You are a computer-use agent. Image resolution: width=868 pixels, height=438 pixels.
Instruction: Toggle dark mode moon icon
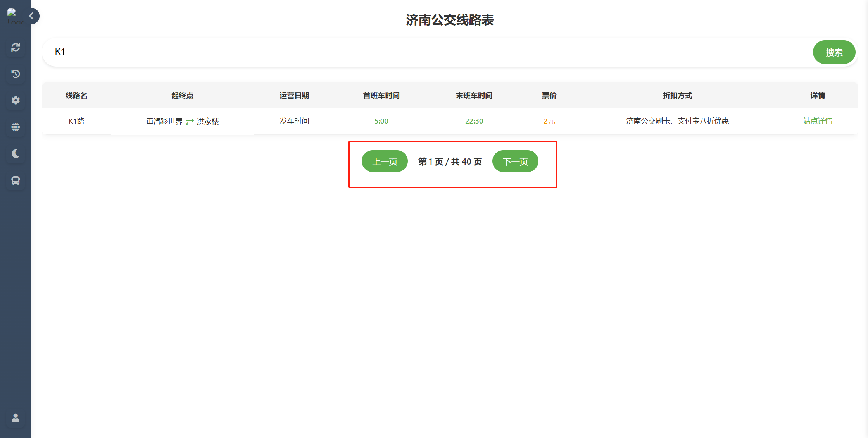point(16,154)
